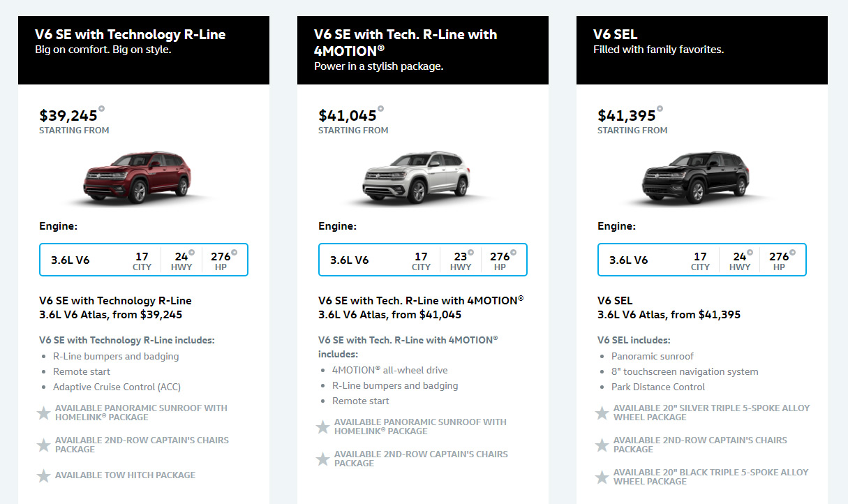The height and width of the screenshot is (504, 848).
Task: Click Available Panoramic Sunroof with HomeLink in the first card
Action: [x=141, y=413]
